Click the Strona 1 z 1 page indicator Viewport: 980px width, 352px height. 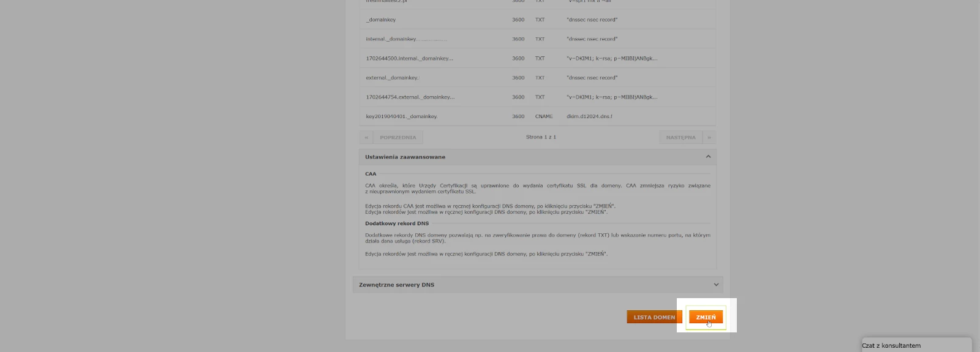(x=541, y=137)
